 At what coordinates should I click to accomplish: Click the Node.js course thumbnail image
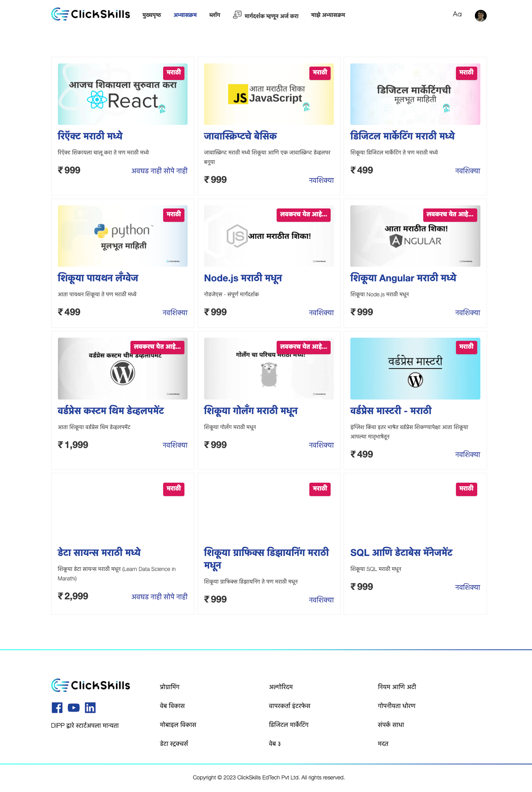pyautogui.click(x=268, y=236)
